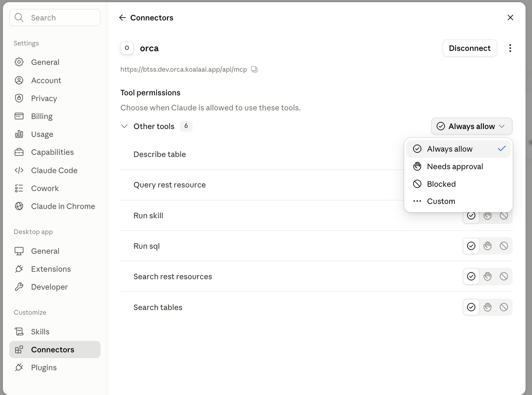Open Developer settings

[x=55, y=287]
